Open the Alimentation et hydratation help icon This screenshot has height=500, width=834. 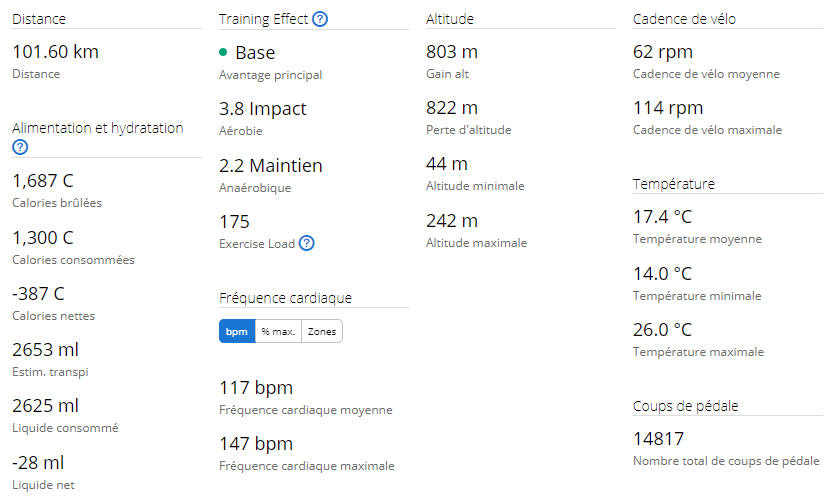[x=20, y=147]
